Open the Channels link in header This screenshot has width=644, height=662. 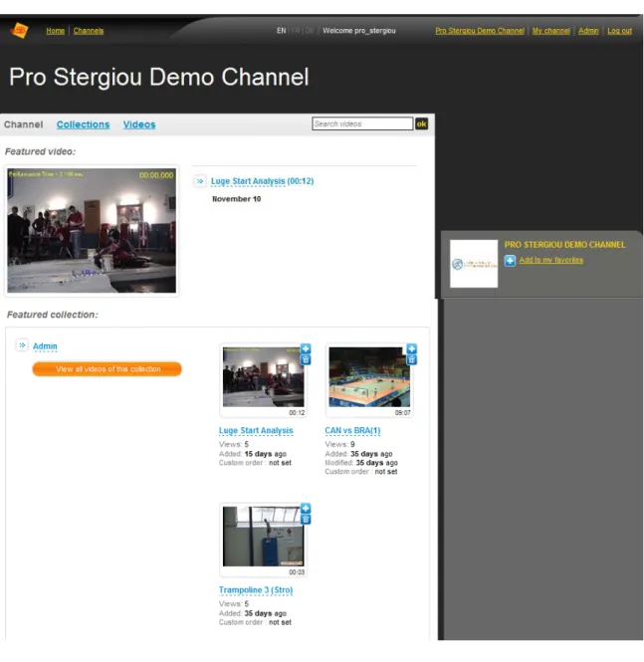pos(89,31)
